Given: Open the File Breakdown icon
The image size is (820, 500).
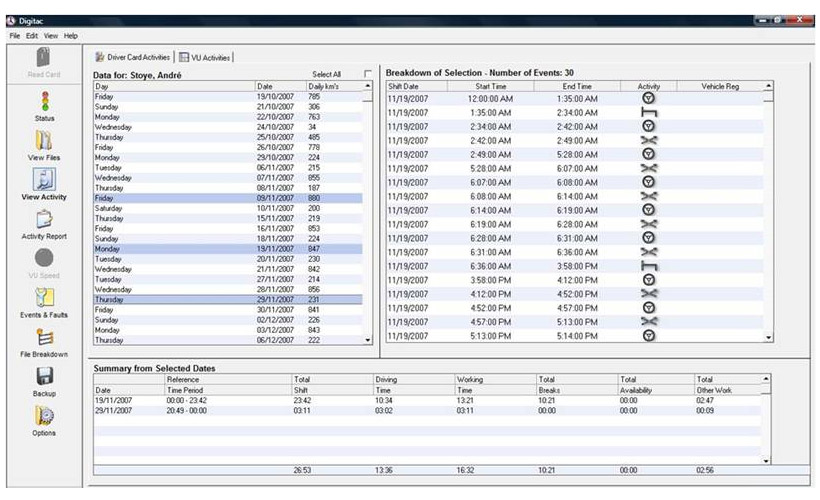Looking at the screenshot, I should pos(44,337).
